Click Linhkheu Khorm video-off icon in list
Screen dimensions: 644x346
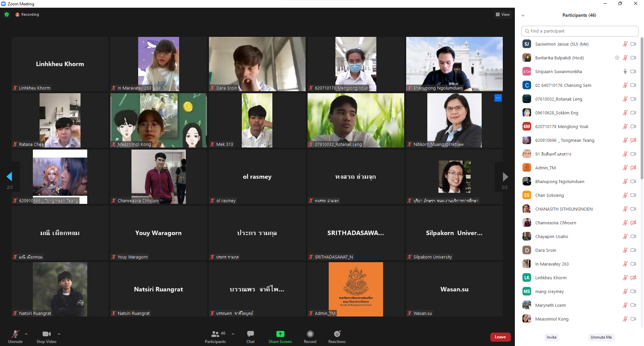click(x=633, y=278)
